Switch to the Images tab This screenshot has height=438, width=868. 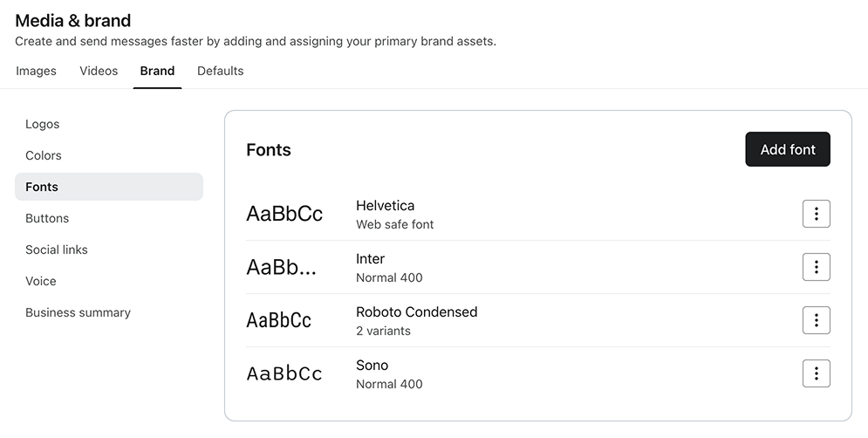(x=36, y=71)
